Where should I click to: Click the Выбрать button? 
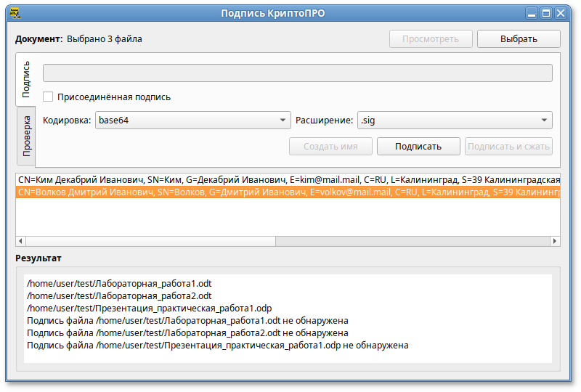tap(519, 38)
